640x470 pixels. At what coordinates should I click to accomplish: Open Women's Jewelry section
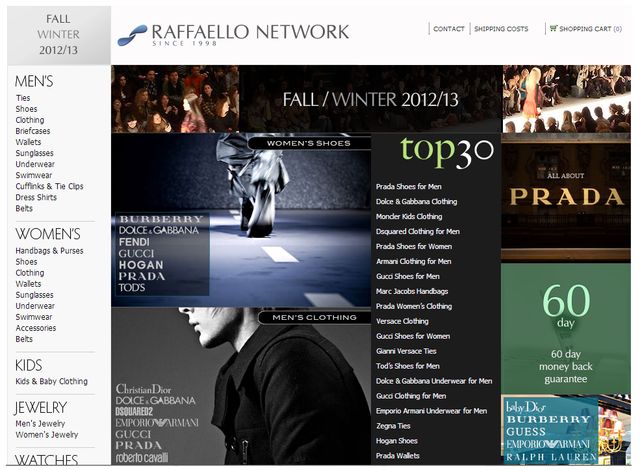click(x=47, y=435)
